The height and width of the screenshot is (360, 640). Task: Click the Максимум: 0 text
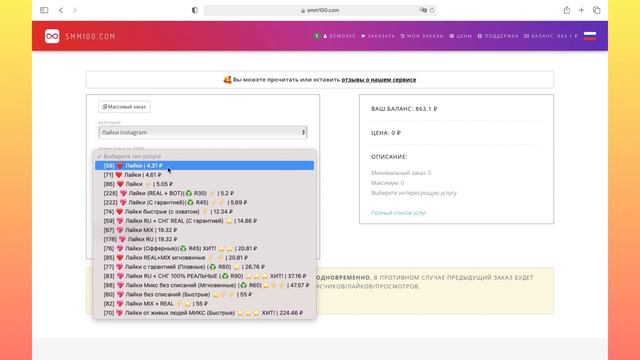[x=387, y=183]
